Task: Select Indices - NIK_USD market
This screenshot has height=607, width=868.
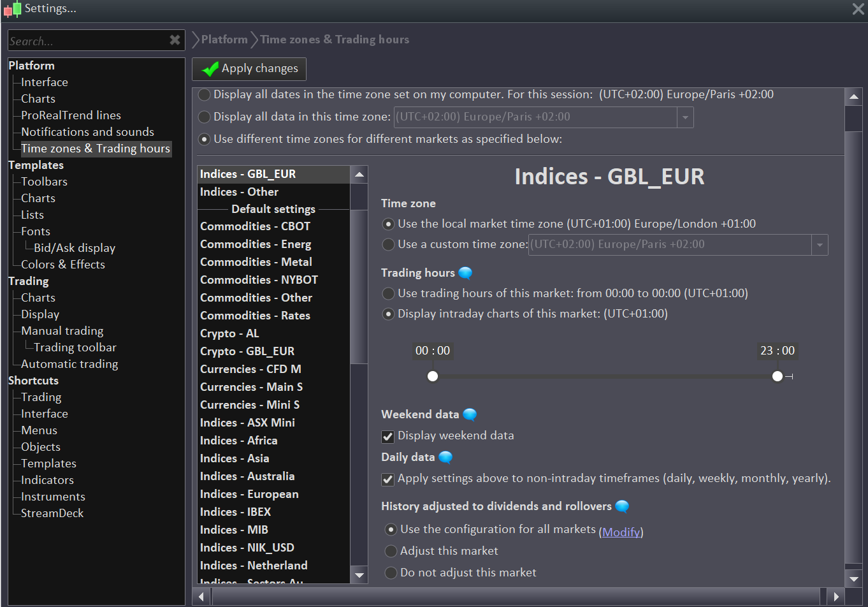Action: coord(274,548)
